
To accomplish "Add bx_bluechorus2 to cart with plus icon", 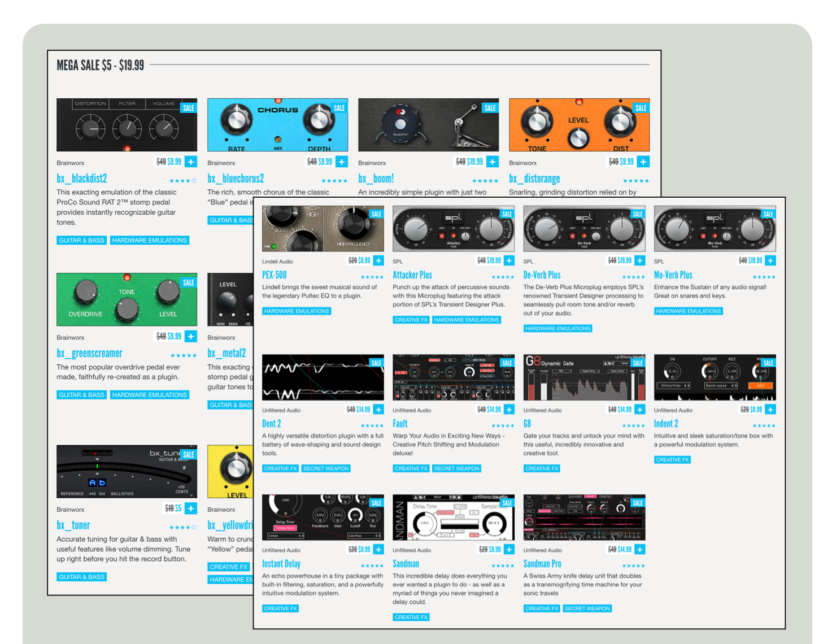I will [x=342, y=162].
